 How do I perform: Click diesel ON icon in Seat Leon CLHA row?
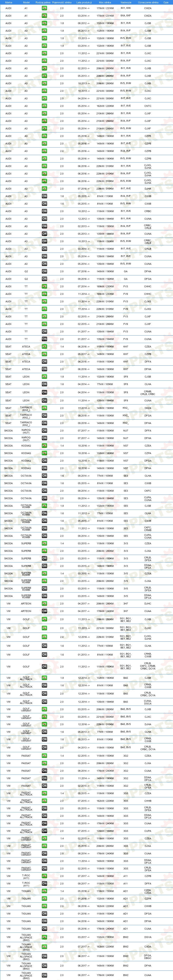[44, 384]
